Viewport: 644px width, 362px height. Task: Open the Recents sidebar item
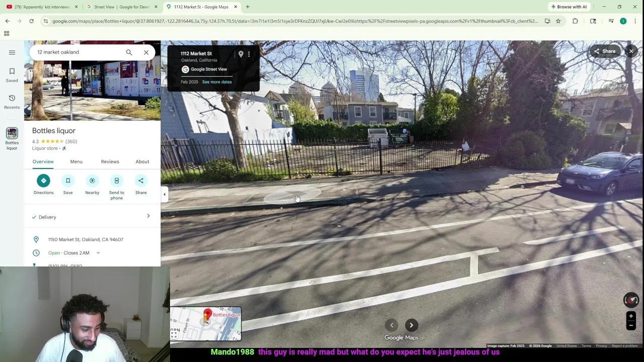coord(12,101)
